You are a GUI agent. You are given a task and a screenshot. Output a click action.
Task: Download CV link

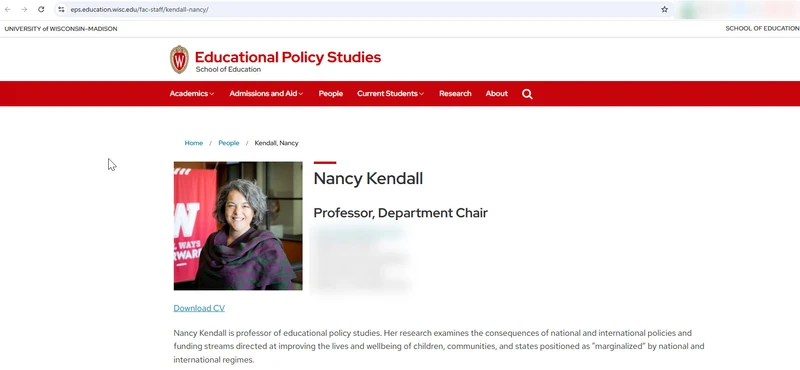point(199,308)
